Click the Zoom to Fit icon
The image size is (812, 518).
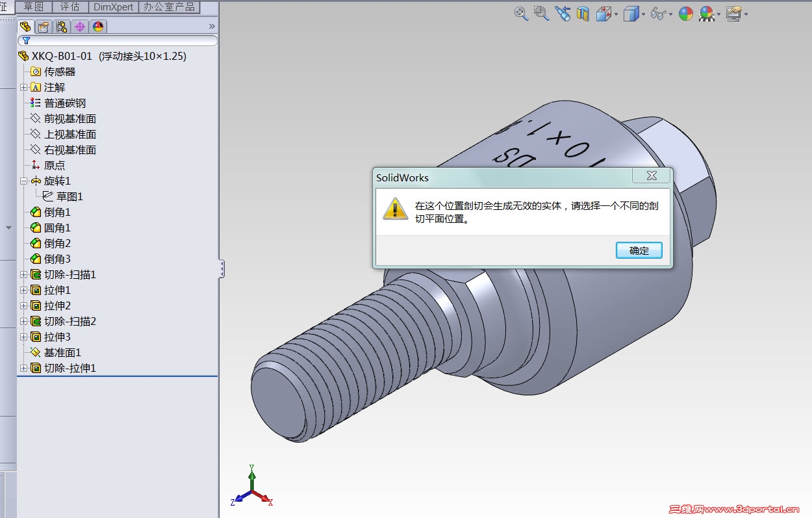[x=521, y=13]
